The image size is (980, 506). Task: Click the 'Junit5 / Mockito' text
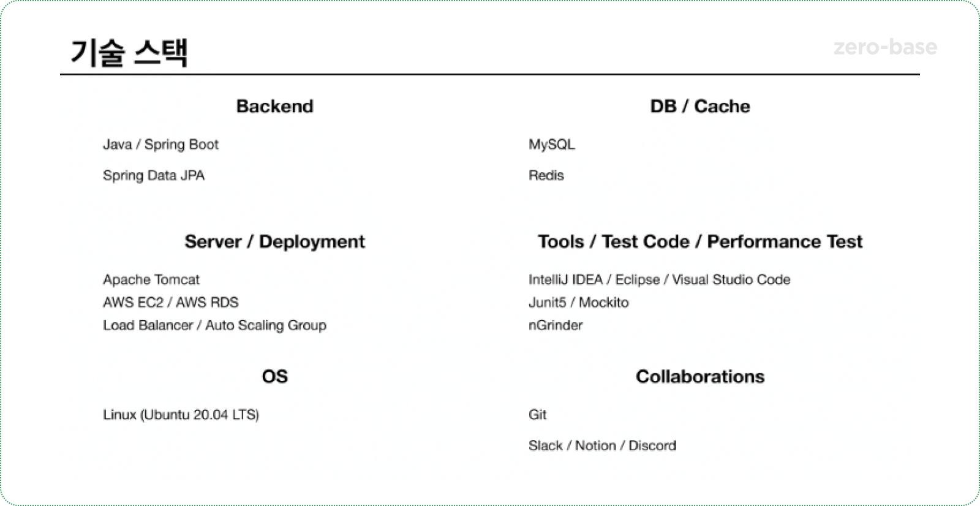point(578,303)
